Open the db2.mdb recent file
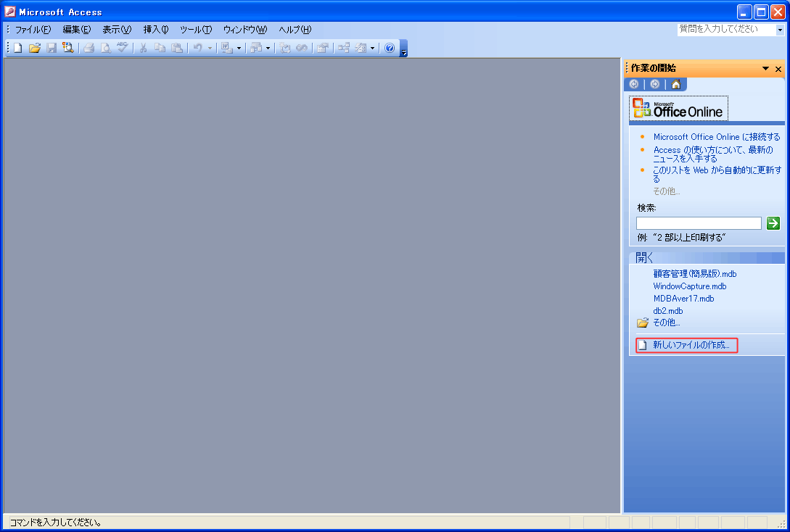 pyautogui.click(x=668, y=310)
